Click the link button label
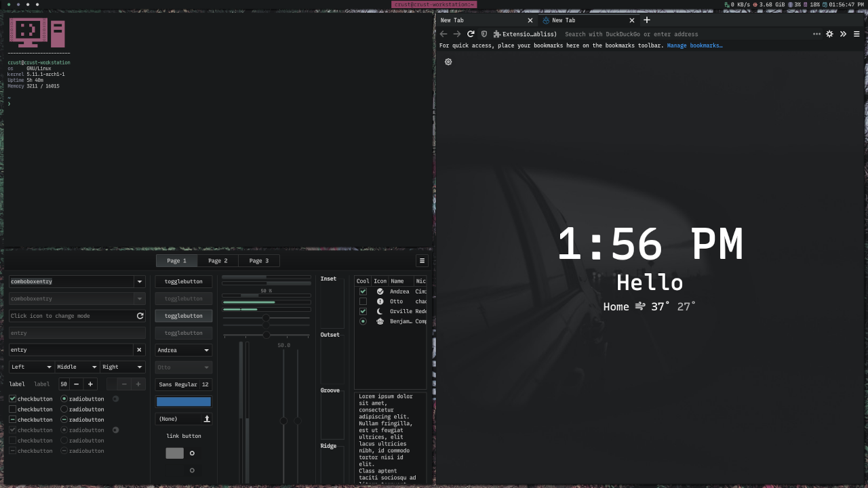The image size is (868, 488). (184, 436)
